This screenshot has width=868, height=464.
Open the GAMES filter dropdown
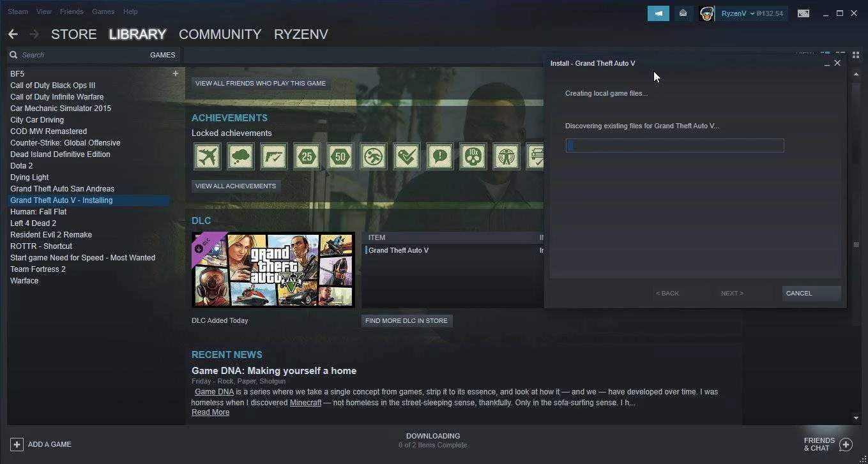(x=162, y=55)
